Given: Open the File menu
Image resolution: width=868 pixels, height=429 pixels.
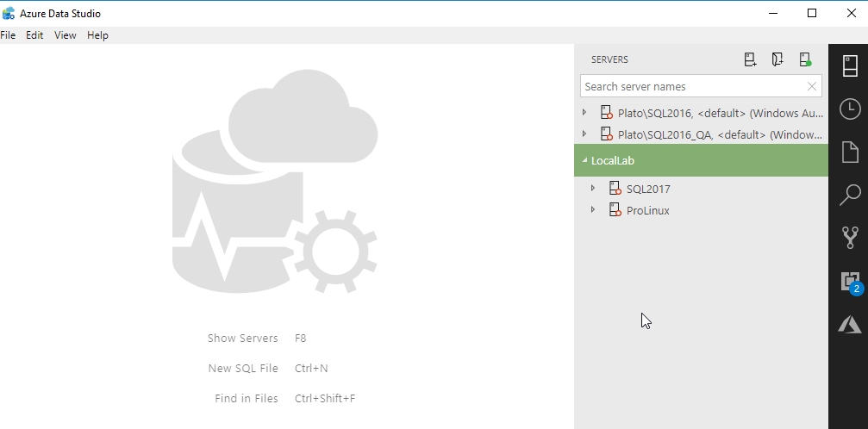Looking at the screenshot, I should [8, 34].
